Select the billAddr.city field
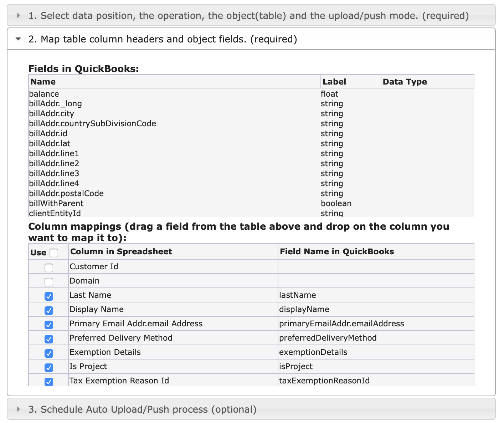The width and height of the screenshot is (504, 423). 251,113
